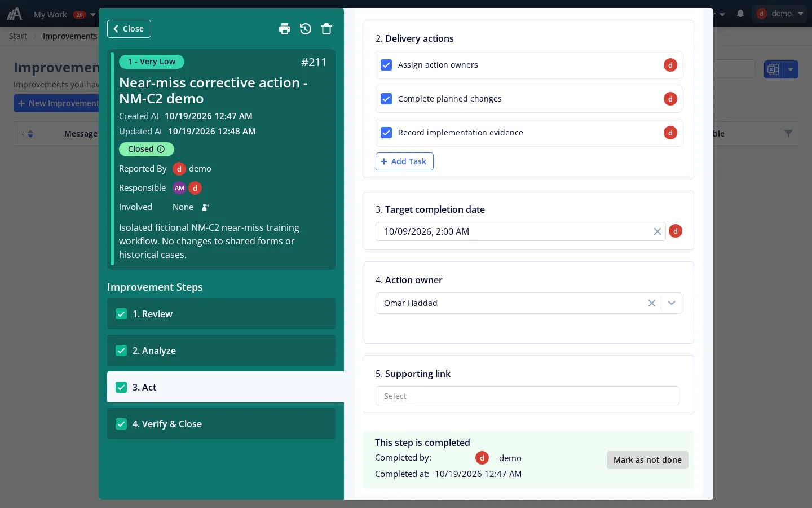The image size is (812, 508).
Task: Click the avatar beside target completion date
Action: (x=675, y=231)
